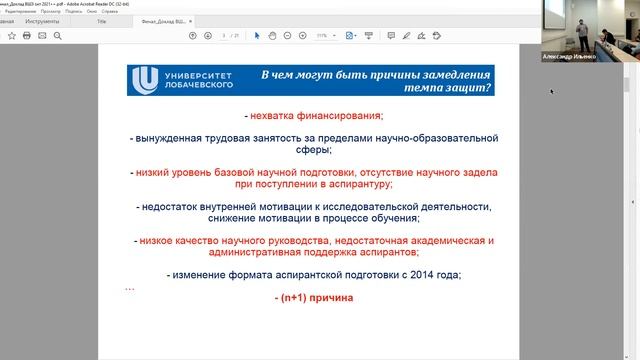Click the text '(n+1) причина'
This screenshot has width=640, height=360.
(317, 298)
